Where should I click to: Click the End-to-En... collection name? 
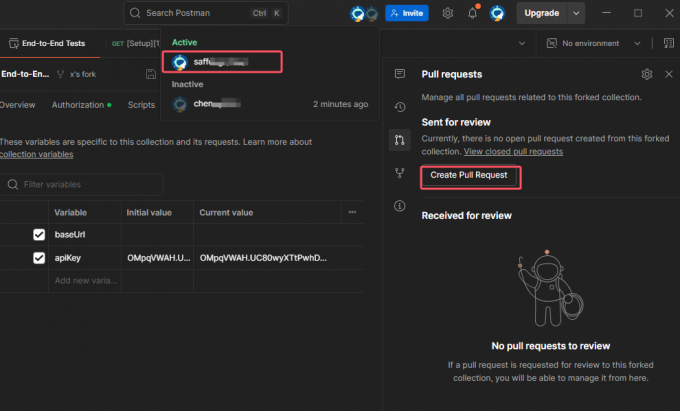pyautogui.click(x=25, y=74)
